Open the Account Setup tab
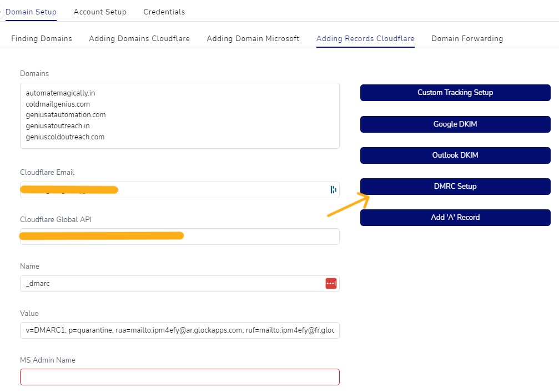Image resolution: width=559 pixels, height=392 pixels. (x=100, y=12)
